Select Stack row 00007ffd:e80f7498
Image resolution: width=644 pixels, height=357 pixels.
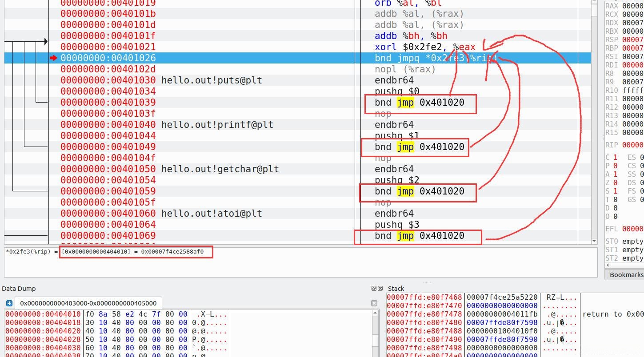pos(515,348)
